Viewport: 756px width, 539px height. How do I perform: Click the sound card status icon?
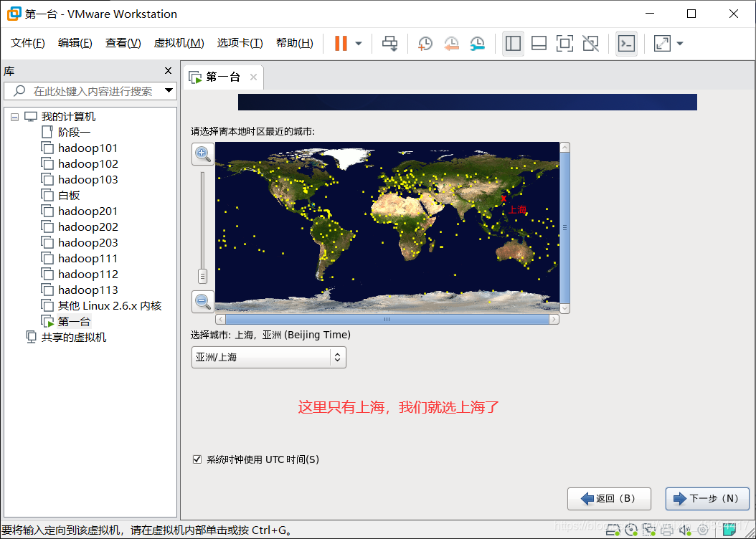point(685,530)
